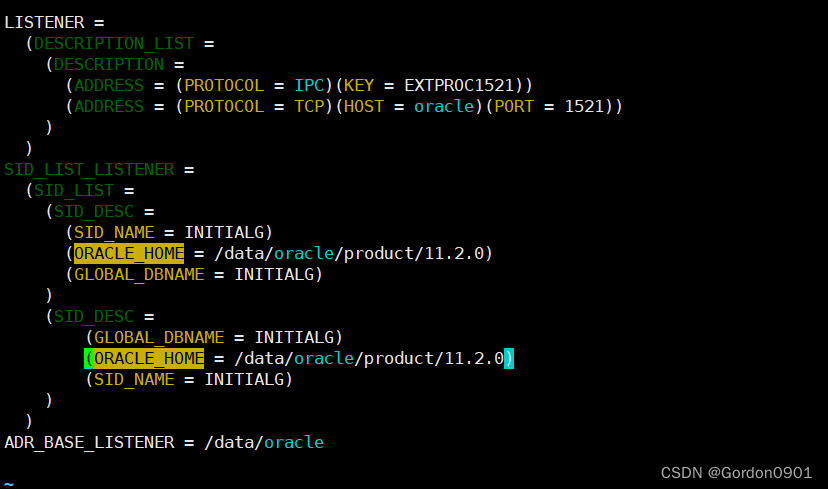Image resolution: width=828 pixels, height=489 pixels.
Task: Click the /data/oracle path after ADR_BASE_LISTENER
Action: click(264, 443)
